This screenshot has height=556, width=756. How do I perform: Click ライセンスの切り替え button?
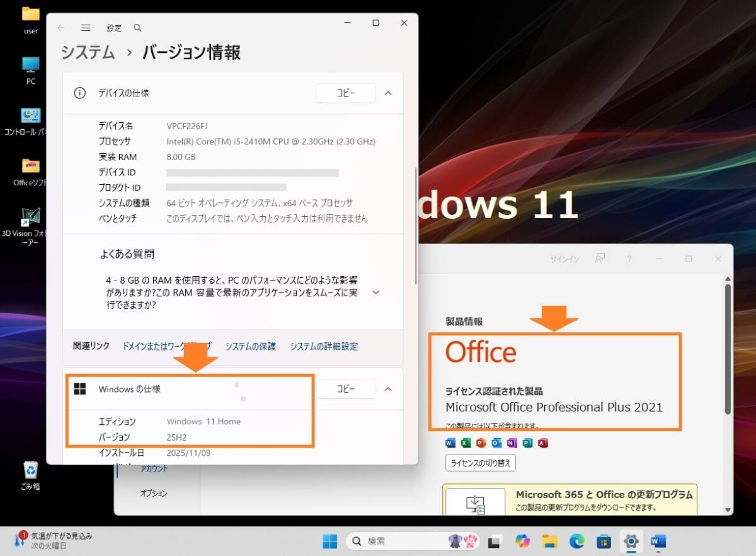[x=481, y=462]
